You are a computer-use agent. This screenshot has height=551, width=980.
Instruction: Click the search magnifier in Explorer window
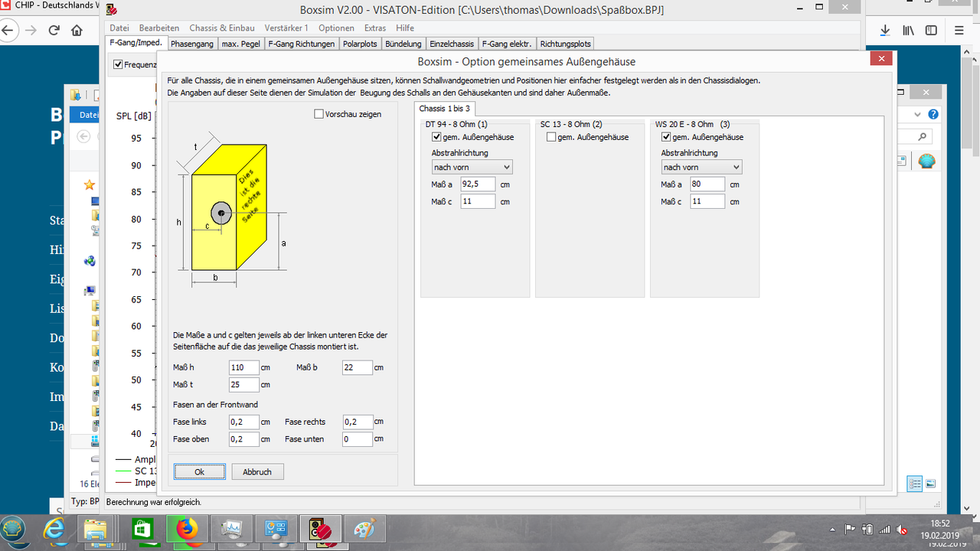pos(923,137)
